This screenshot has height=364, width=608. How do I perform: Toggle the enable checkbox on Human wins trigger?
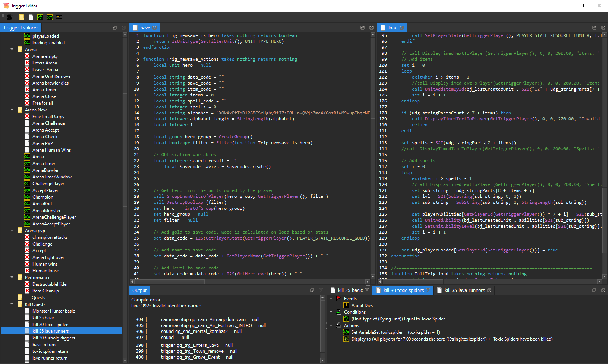27,264
